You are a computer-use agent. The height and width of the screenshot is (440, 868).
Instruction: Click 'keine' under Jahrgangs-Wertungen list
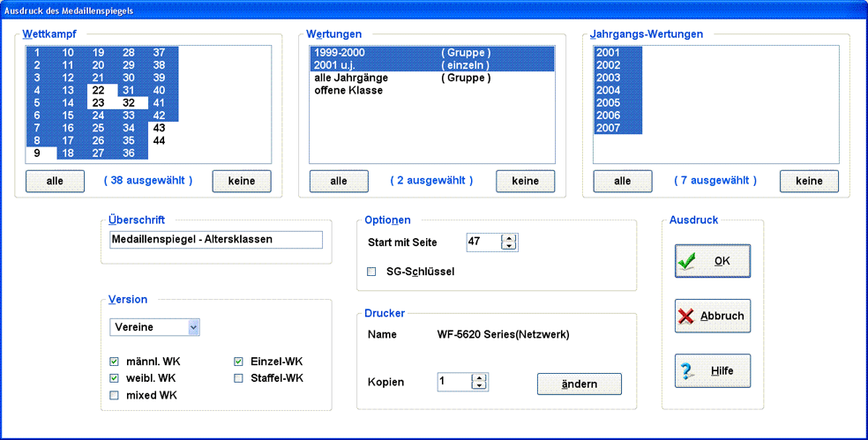[x=808, y=181]
